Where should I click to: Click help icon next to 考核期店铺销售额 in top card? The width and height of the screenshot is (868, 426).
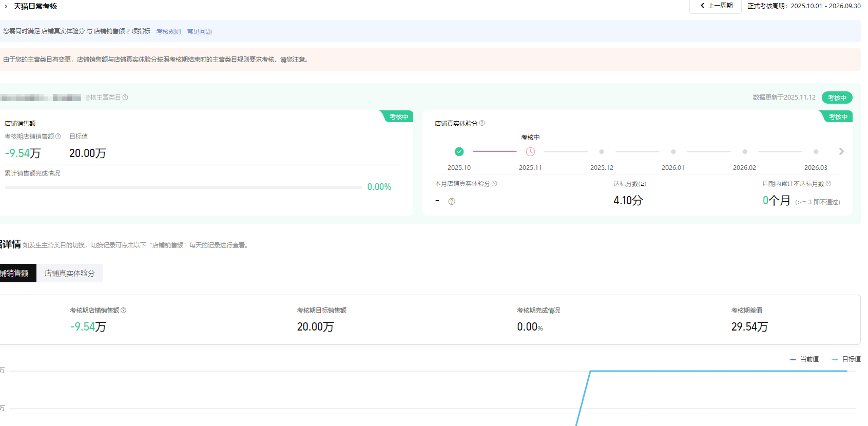click(x=58, y=137)
